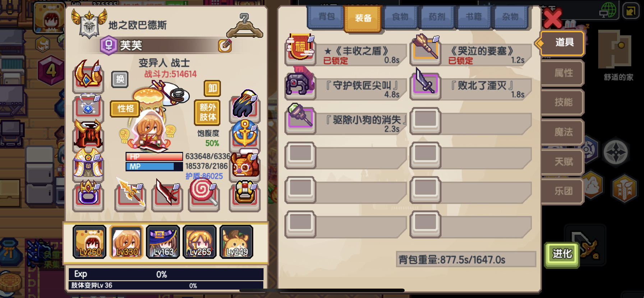Select the 哭泣的要塞 staff item icon
Image resolution: width=644 pixels, height=298 pixels.
pos(425,49)
